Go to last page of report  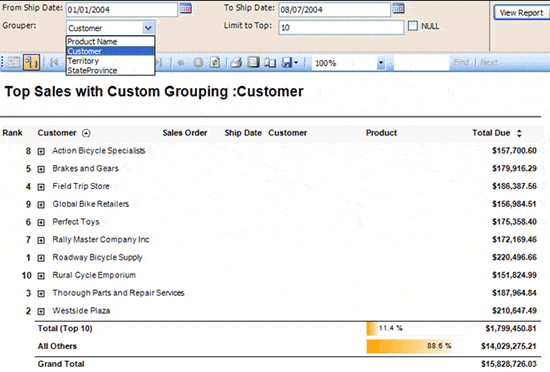(x=159, y=63)
